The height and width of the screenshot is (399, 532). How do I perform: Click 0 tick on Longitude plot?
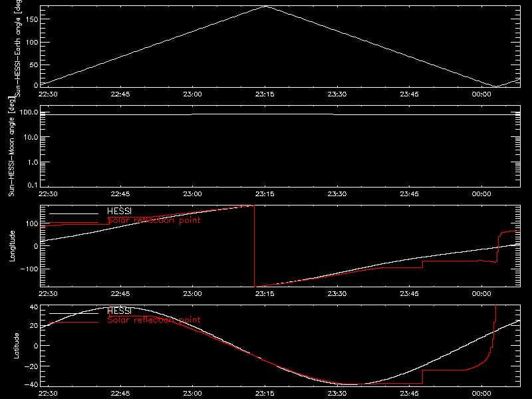[x=36, y=246]
